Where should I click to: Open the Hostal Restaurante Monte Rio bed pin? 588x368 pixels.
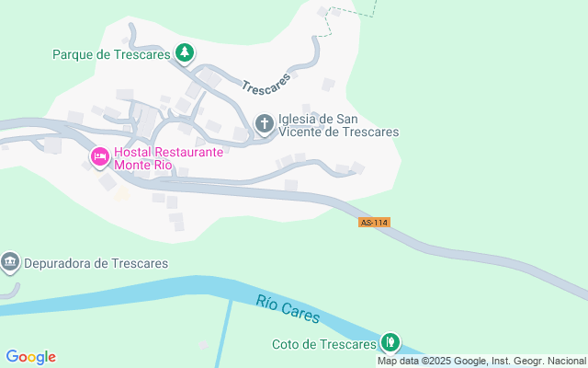[100, 156]
